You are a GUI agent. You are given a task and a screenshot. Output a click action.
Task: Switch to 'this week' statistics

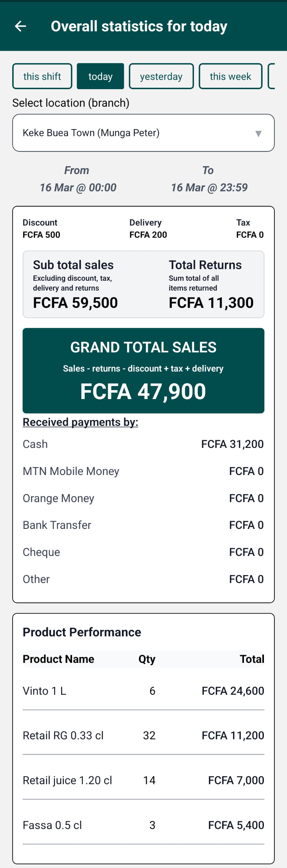point(230,76)
